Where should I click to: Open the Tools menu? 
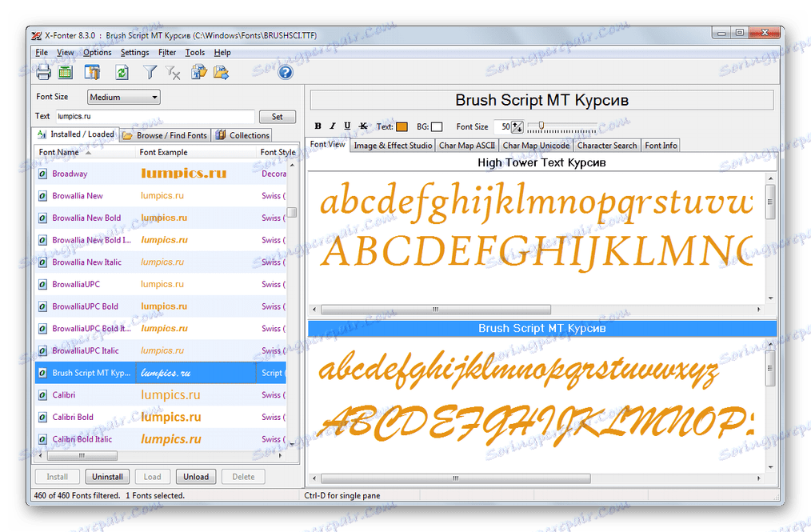(195, 52)
